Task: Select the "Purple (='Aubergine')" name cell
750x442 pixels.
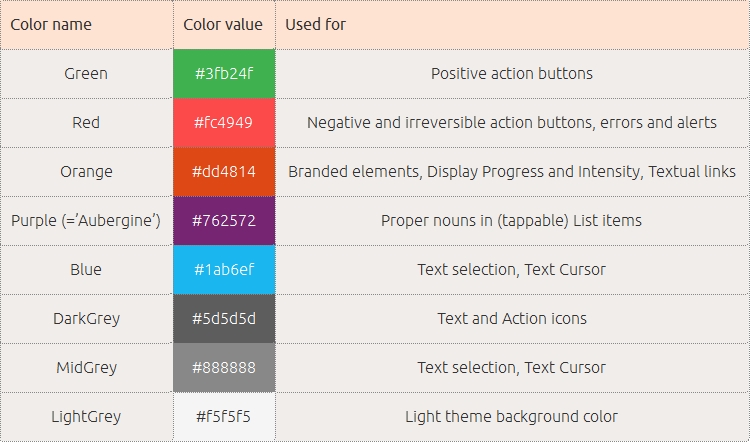Action: [86, 221]
